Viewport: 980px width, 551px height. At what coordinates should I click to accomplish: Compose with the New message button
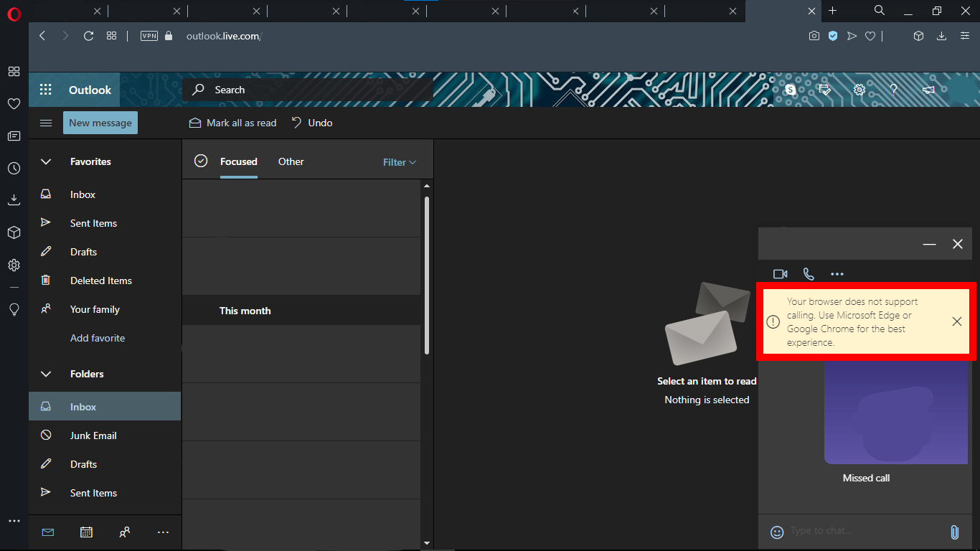[100, 123]
